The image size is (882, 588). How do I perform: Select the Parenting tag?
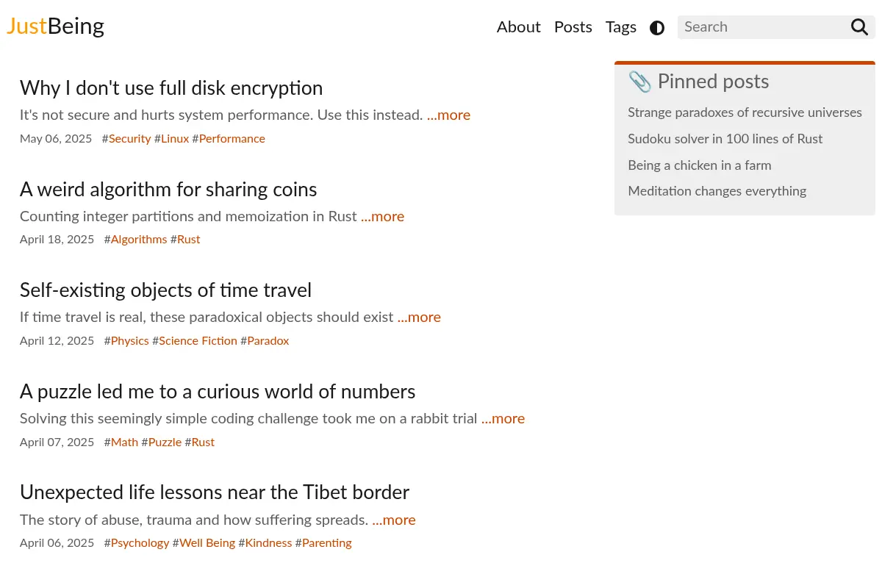tap(326, 543)
